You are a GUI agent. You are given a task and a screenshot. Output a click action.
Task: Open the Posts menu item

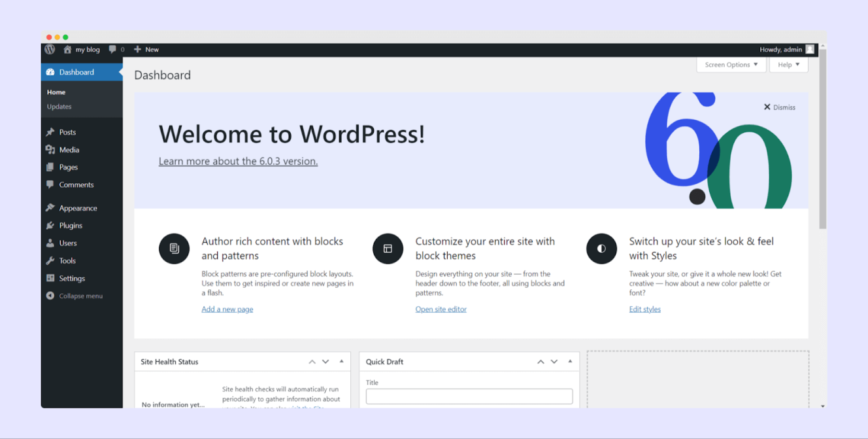(82, 132)
